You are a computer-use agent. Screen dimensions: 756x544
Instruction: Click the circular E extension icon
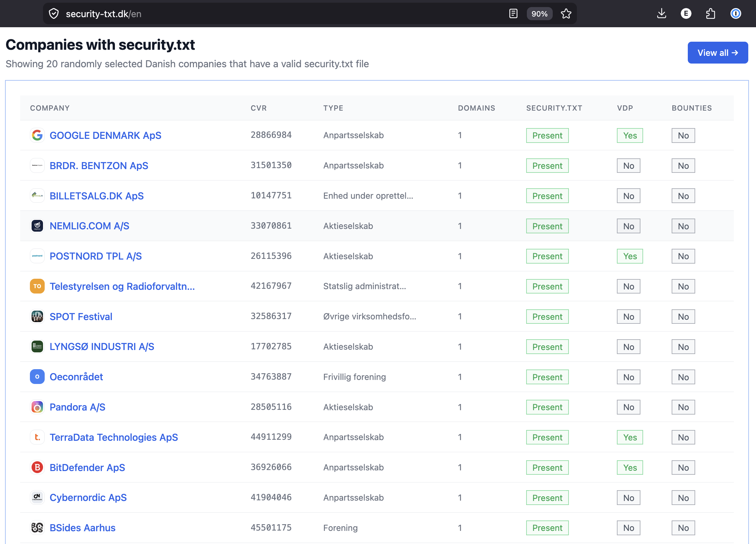pyautogui.click(x=686, y=14)
